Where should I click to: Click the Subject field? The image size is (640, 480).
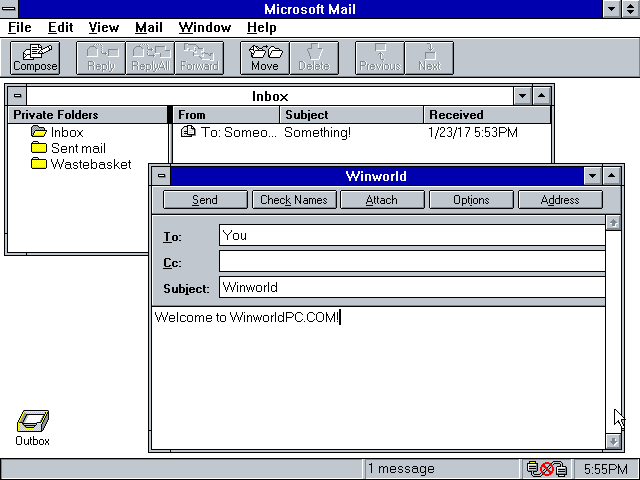coord(412,287)
